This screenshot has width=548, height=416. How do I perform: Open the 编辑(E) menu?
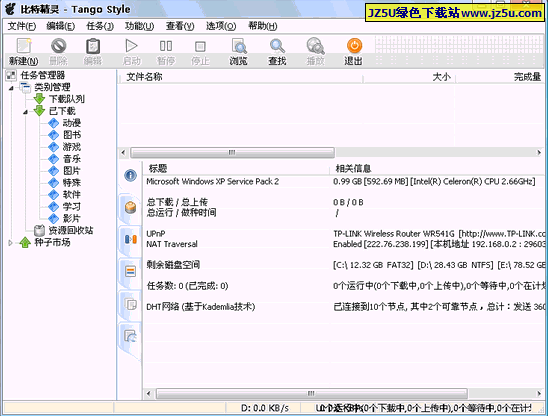pos(60,26)
